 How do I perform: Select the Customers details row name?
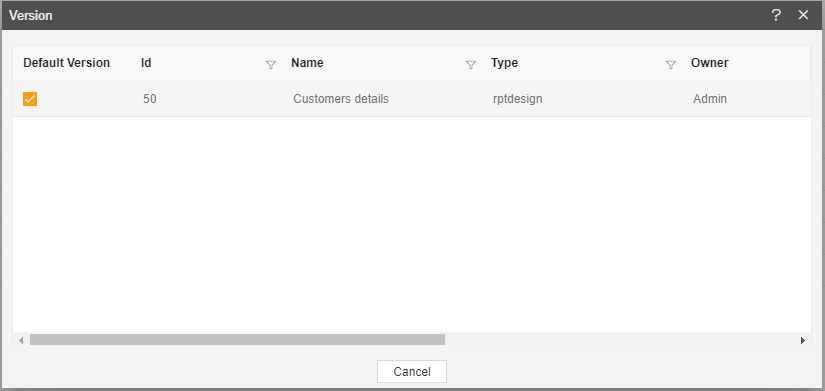341,99
